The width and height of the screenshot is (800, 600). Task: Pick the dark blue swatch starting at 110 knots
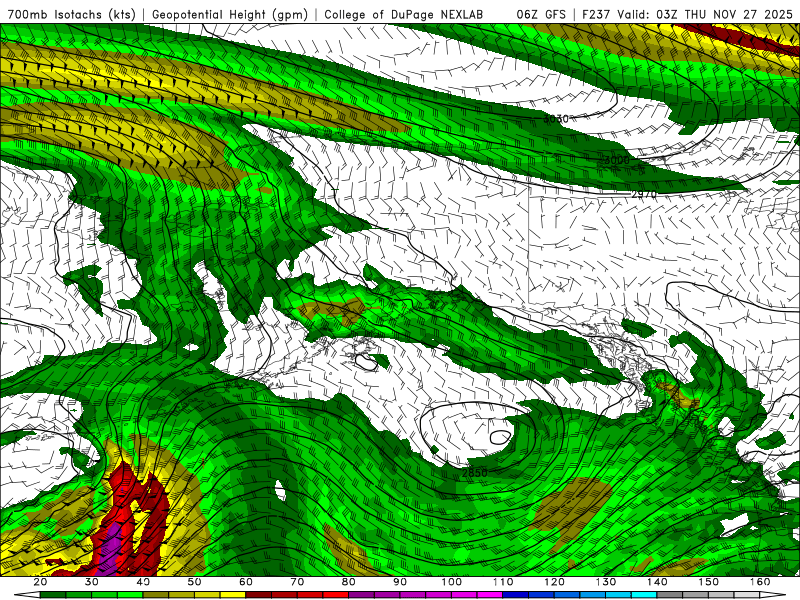(x=516, y=595)
